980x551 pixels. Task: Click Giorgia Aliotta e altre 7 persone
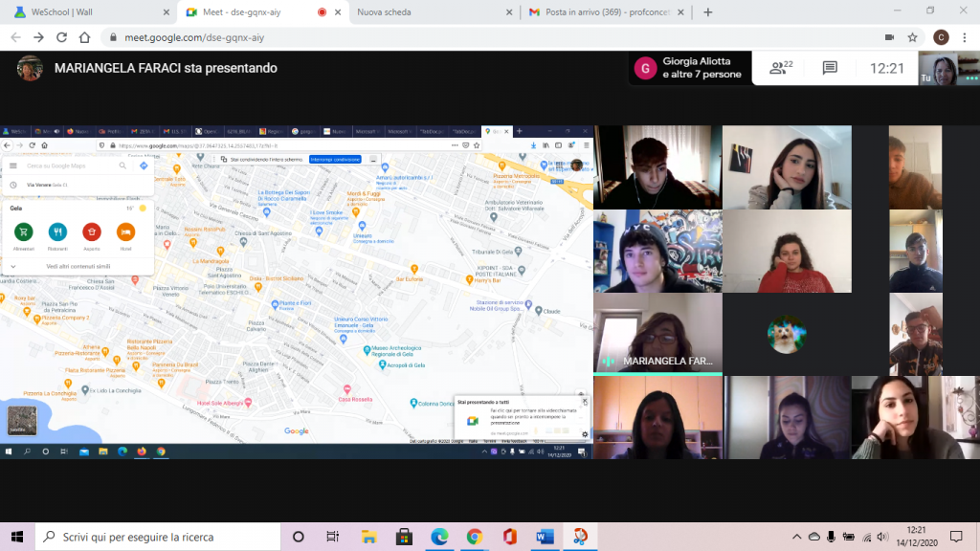coord(690,68)
